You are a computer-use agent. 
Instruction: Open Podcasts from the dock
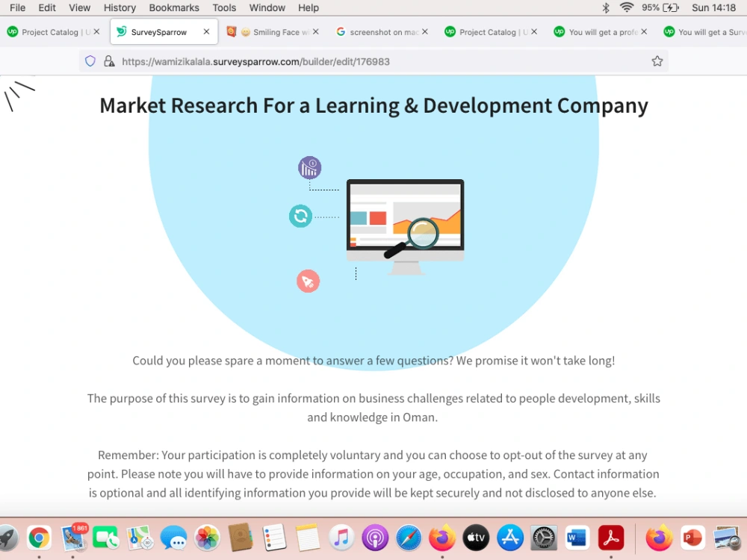[x=375, y=538]
